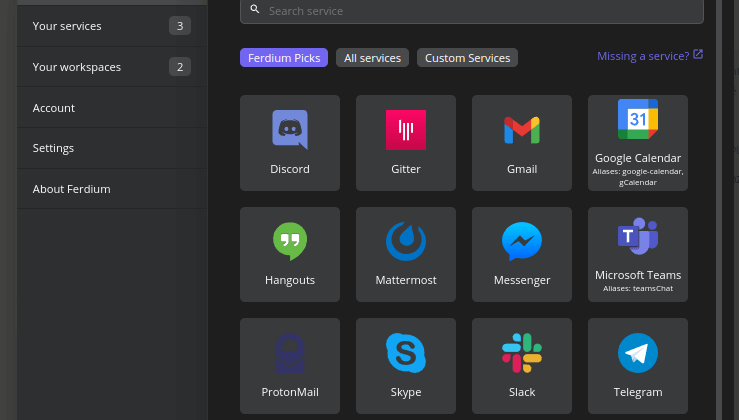The width and height of the screenshot is (739, 420).
Task: Add the Discord service
Action: point(290,143)
